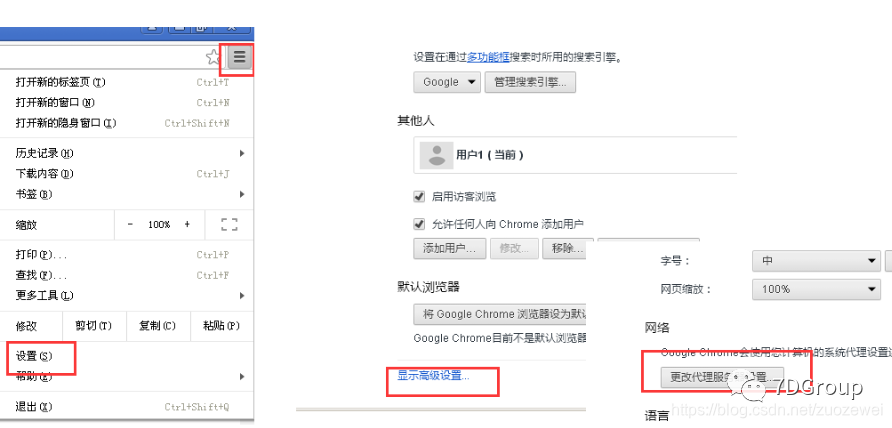892x428 pixels.
Task: Follow the 多功能框 link
Action: [488, 57]
